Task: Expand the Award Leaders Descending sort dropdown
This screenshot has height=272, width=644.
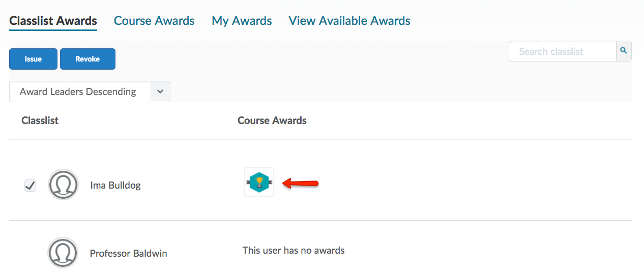Action: 90,92
